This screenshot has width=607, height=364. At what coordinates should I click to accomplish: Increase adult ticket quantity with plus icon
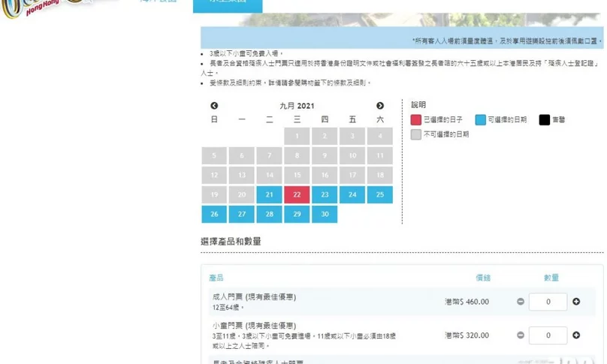(576, 302)
